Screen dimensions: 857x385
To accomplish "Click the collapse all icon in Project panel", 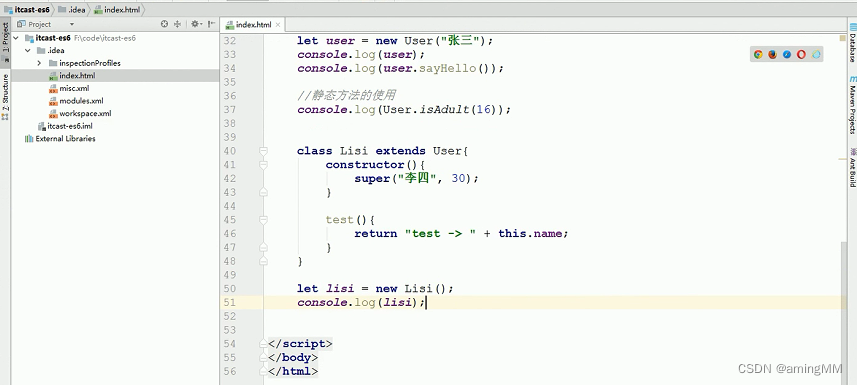I will [178, 24].
